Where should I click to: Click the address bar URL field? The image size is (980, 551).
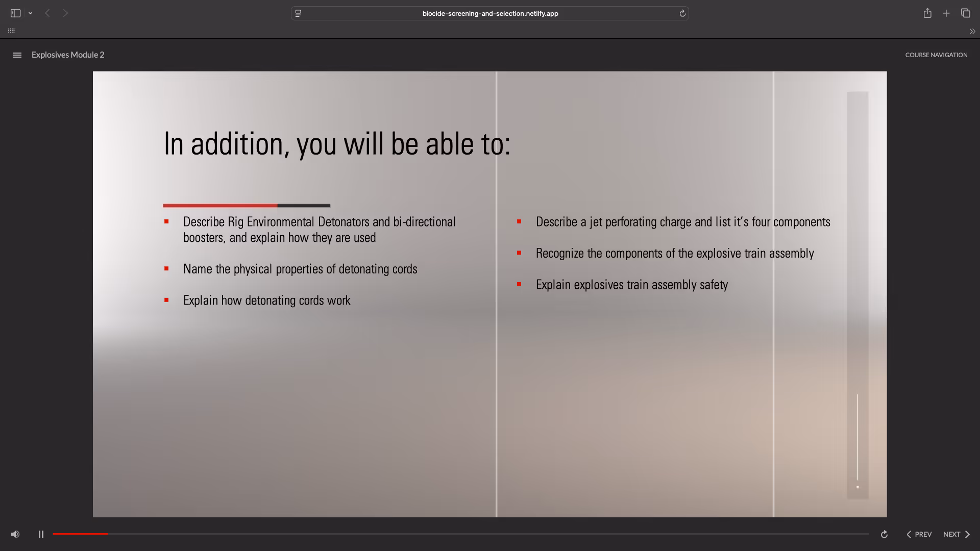490,13
